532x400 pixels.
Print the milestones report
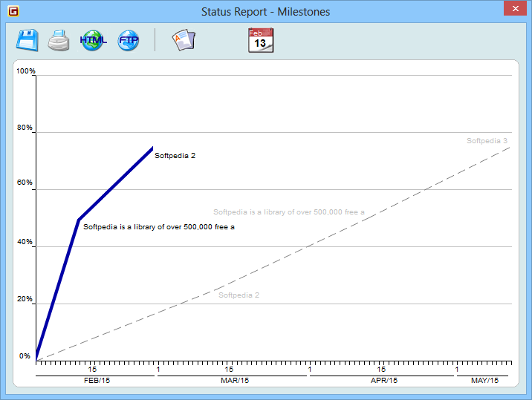pos(59,40)
